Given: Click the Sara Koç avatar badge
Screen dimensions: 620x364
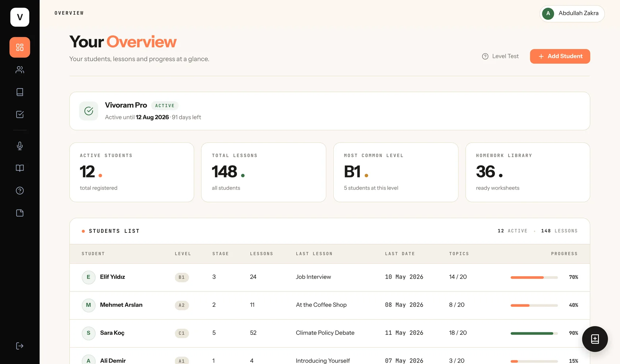Looking at the screenshot, I should pyautogui.click(x=88, y=333).
